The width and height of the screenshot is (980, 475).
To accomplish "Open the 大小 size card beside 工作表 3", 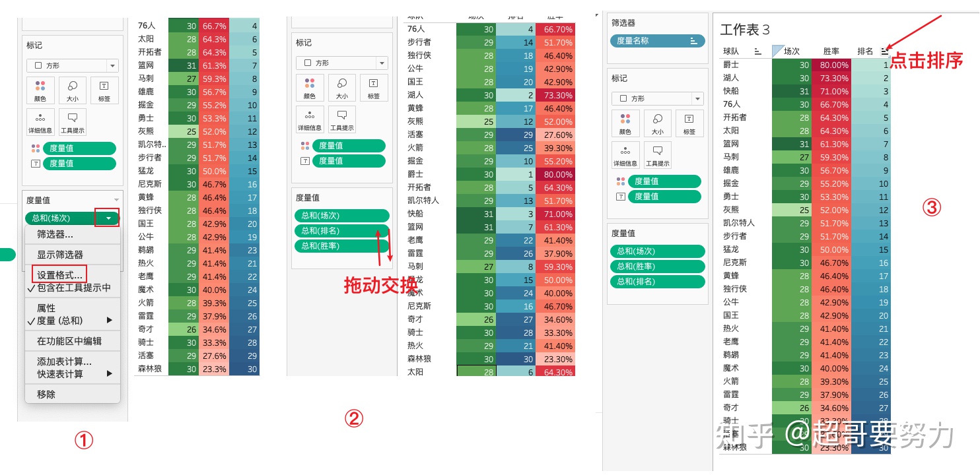I will 658,123.
